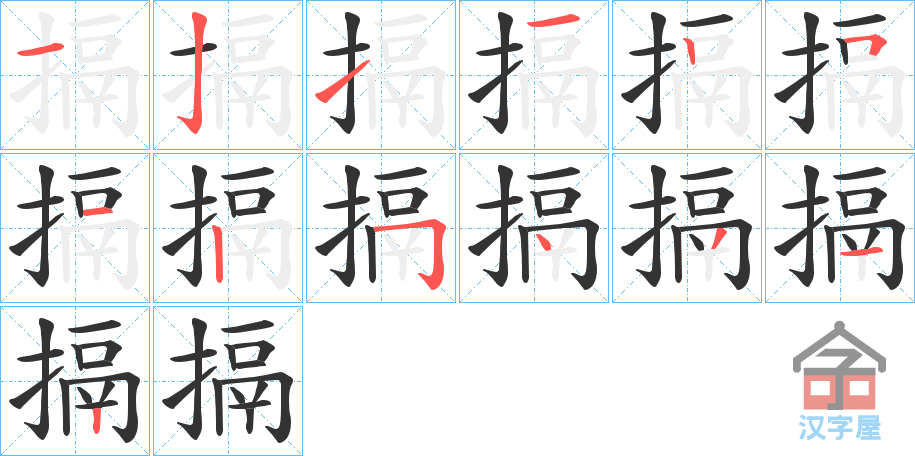Choose the frame with the red rising stroke
915x456 pixels.
pos(381,75)
